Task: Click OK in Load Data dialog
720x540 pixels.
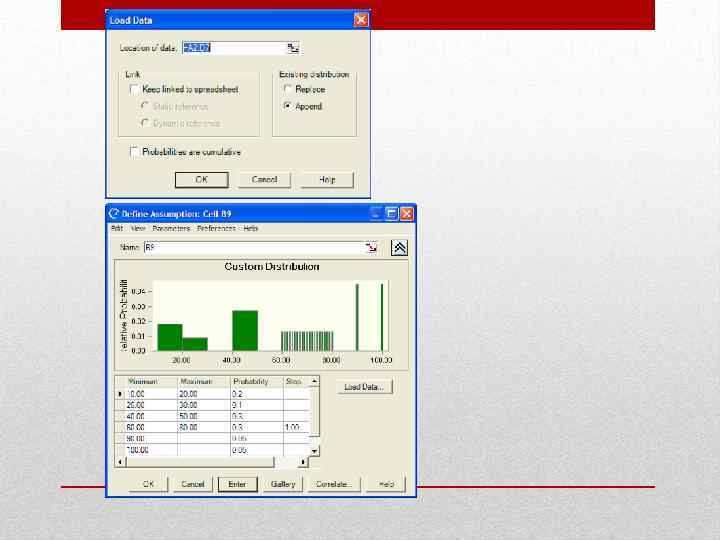Action: tap(202, 180)
